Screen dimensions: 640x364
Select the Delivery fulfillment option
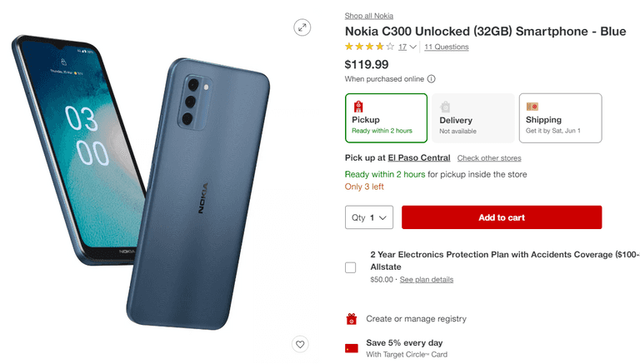[x=472, y=118]
